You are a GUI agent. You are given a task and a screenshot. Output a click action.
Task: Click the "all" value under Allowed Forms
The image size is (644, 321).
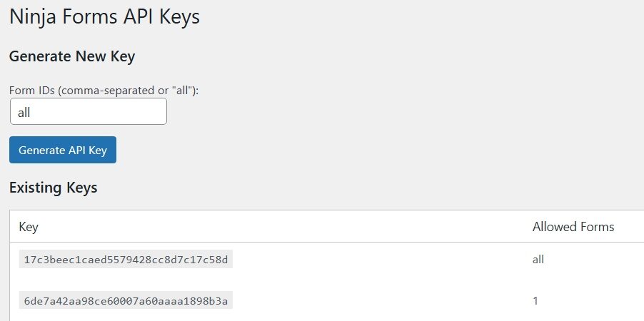(x=538, y=259)
